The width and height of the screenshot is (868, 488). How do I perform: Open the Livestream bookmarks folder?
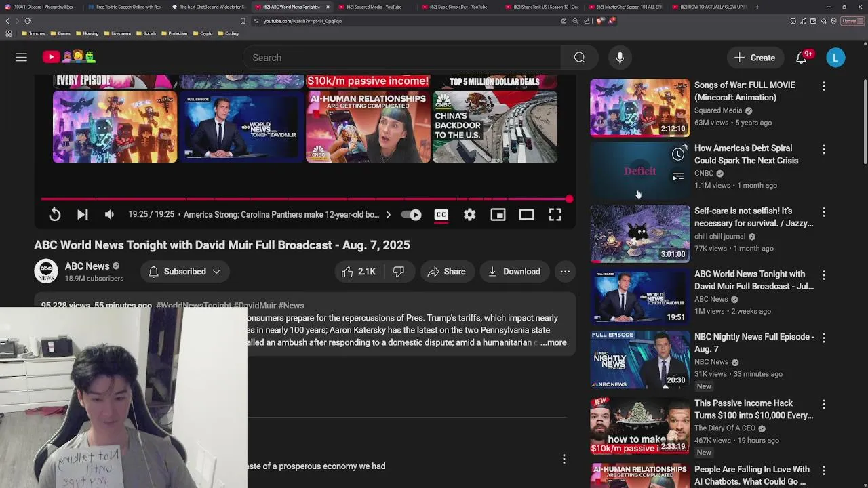119,33
